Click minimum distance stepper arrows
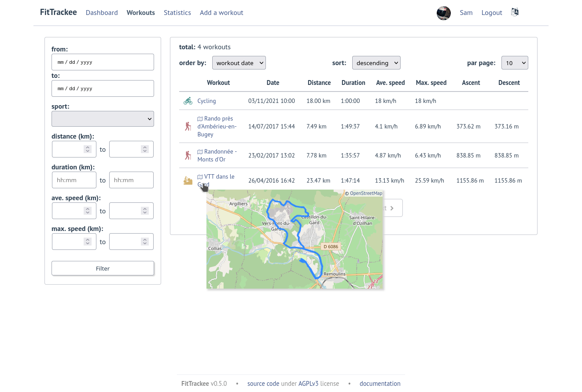Image resolution: width=582 pixels, height=392 pixels. [x=88, y=149]
